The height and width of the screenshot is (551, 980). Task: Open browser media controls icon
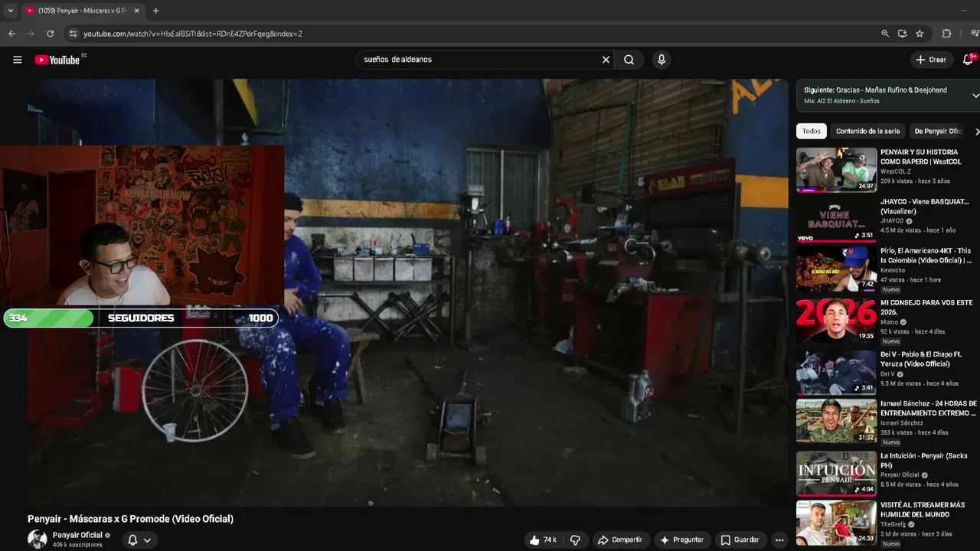point(975,34)
